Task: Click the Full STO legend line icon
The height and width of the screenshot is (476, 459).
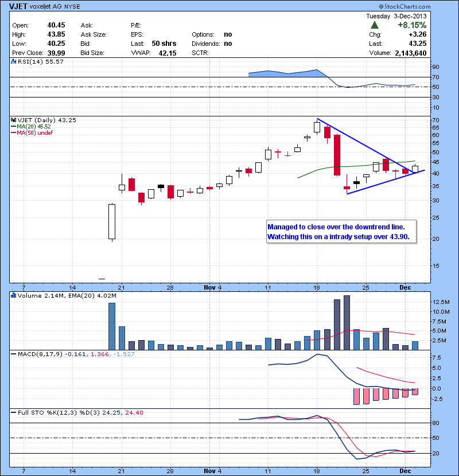Action: [14, 413]
